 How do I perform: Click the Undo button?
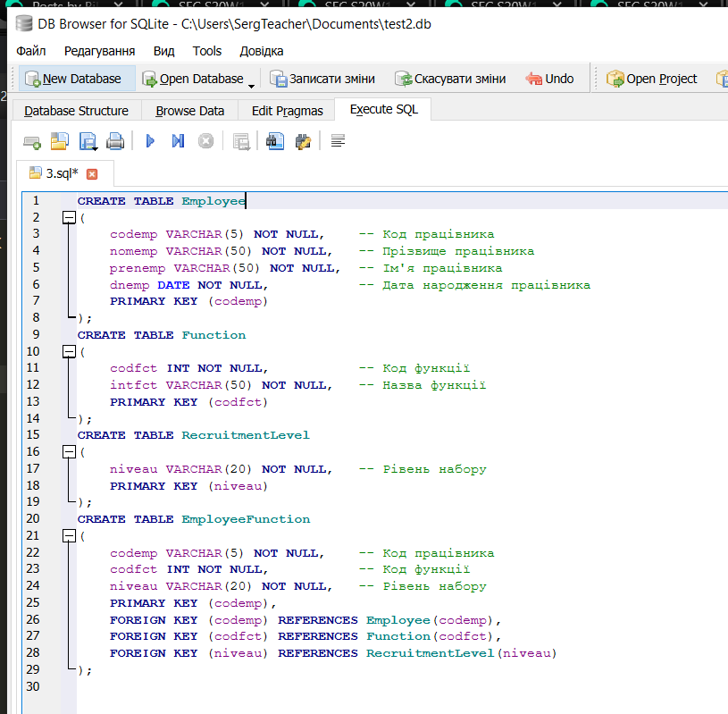[550, 79]
